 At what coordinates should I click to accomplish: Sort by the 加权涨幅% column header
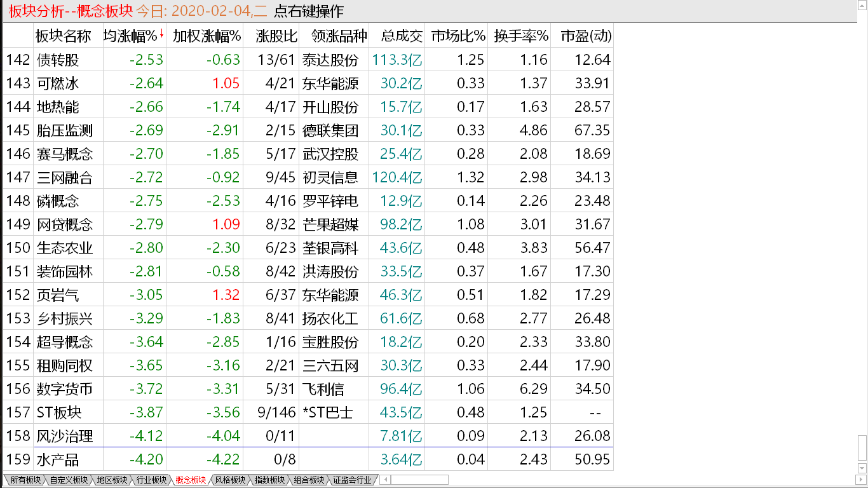(207, 36)
